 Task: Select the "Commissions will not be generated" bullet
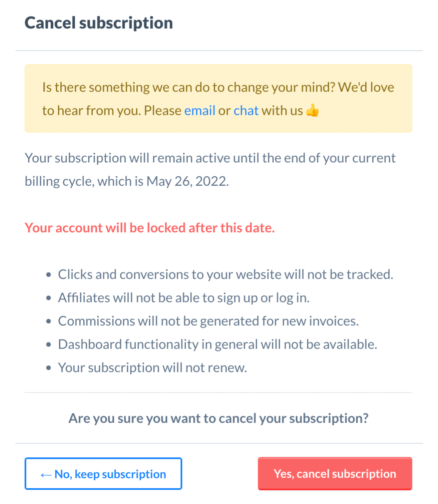208,321
